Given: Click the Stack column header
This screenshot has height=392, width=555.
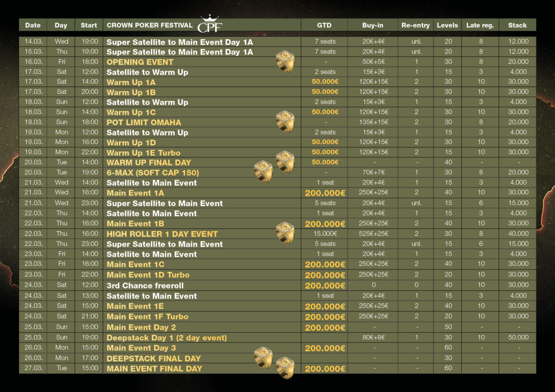Looking at the screenshot, I should point(517,25).
